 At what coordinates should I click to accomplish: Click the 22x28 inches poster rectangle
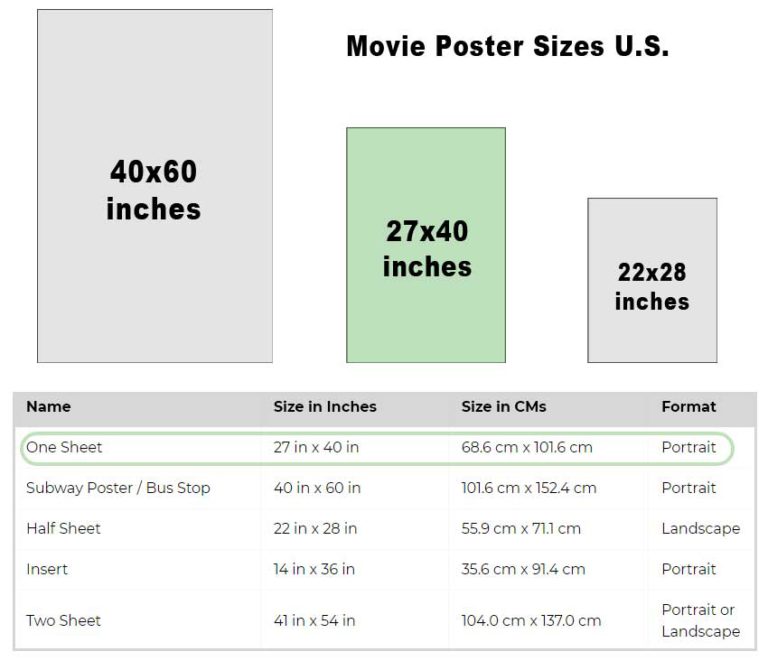(652, 280)
